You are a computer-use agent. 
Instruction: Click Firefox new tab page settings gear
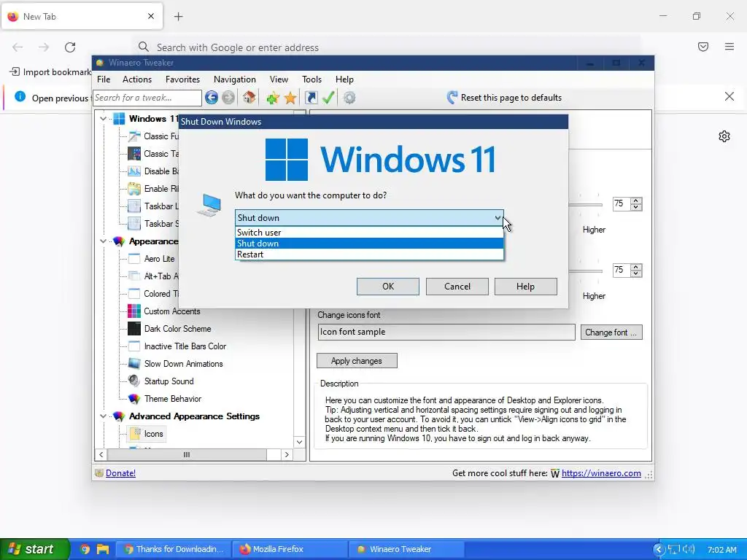pyautogui.click(x=724, y=136)
